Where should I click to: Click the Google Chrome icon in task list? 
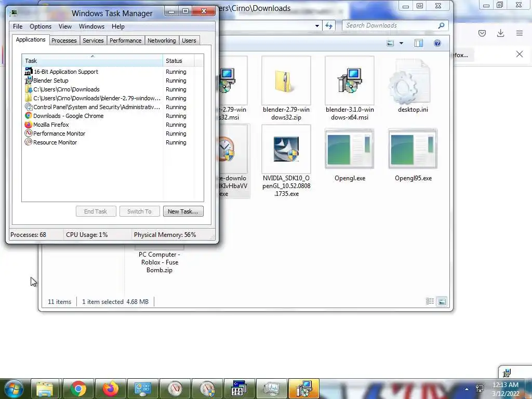[29, 116]
